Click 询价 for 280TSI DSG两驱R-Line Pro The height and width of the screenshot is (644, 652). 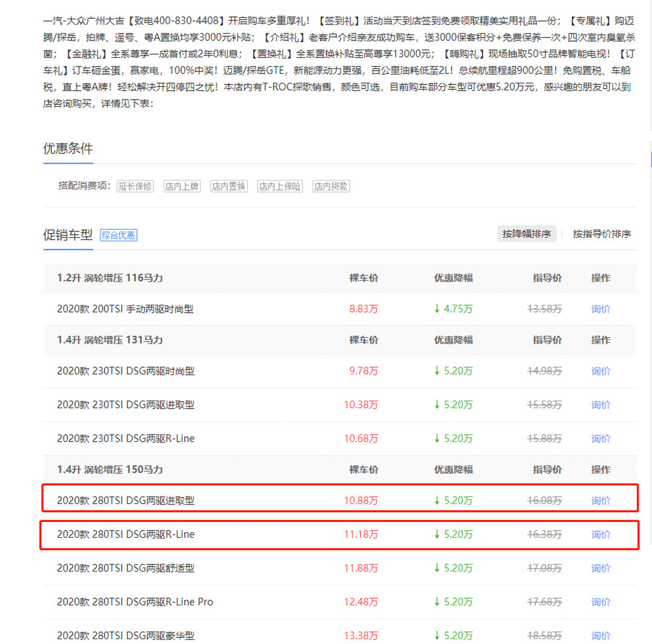tap(600, 602)
